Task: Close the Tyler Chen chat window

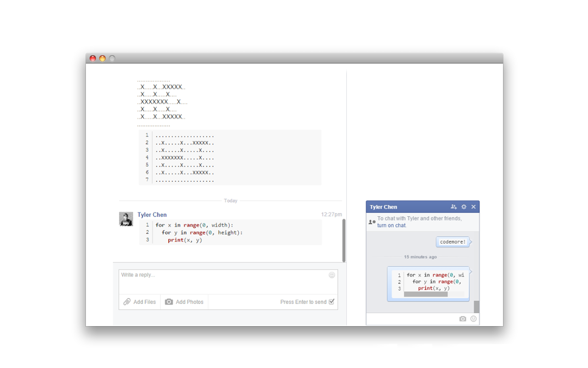Action: tap(474, 207)
